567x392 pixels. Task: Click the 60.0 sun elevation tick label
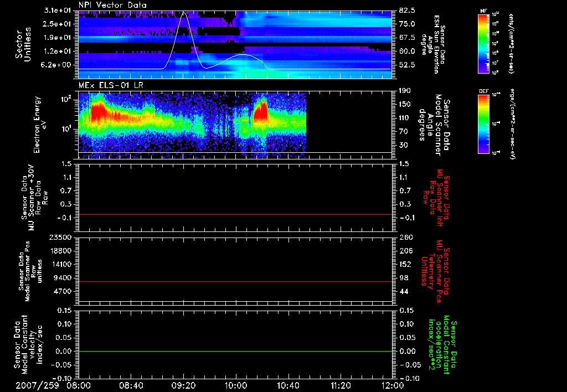[x=407, y=51]
